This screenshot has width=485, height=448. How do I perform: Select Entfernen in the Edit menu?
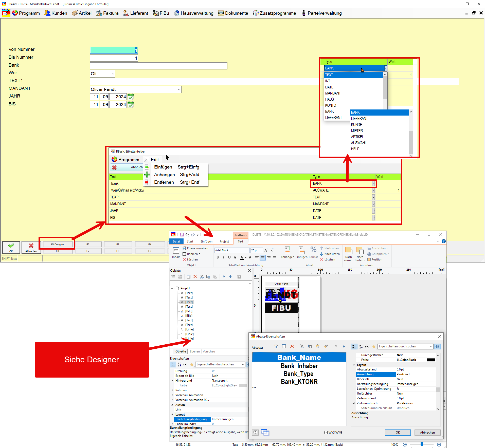tap(176, 182)
